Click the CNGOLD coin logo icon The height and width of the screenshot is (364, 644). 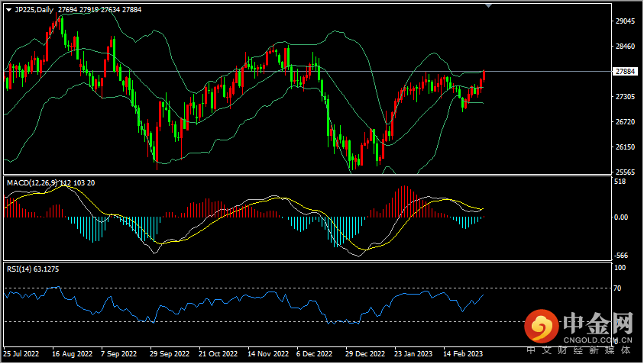pyautogui.click(x=543, y=327)
